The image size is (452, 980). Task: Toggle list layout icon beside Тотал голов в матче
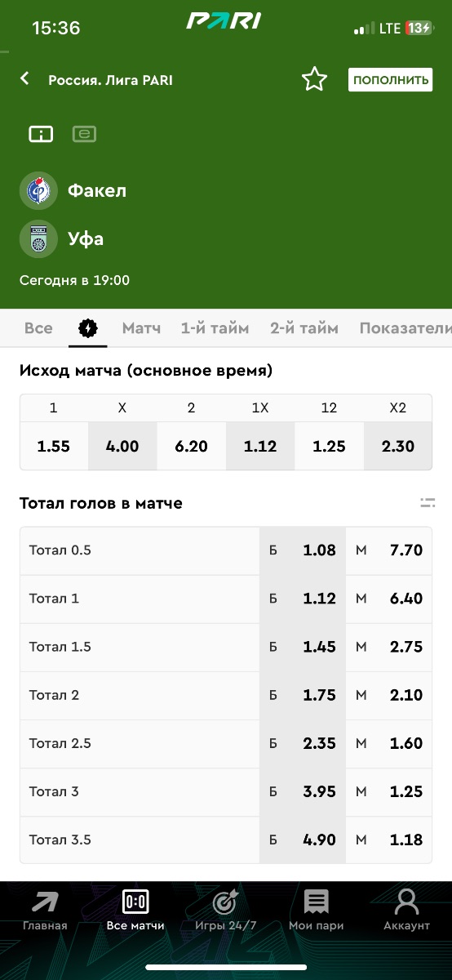tap(428, 503)
